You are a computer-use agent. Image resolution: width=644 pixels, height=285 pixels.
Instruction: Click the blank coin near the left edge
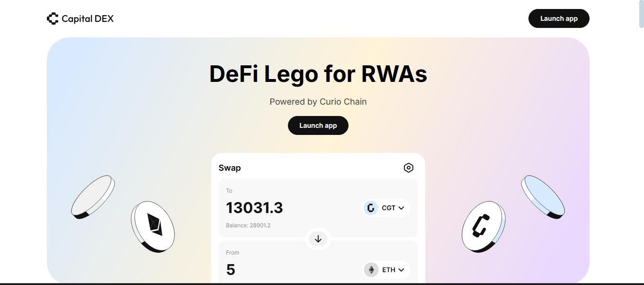(94, 196)
